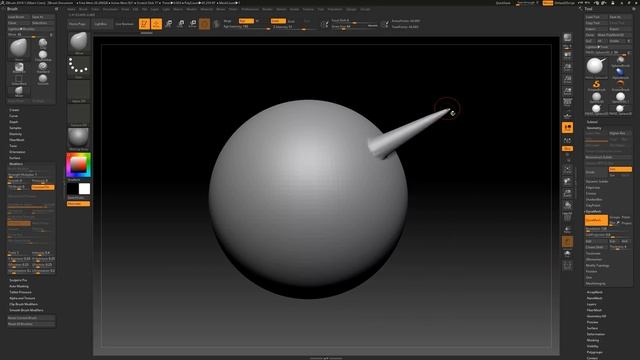This screenshot has width=640, height=360.
Task: Select the Rotate transform mode icon
Action: (193, 24)
